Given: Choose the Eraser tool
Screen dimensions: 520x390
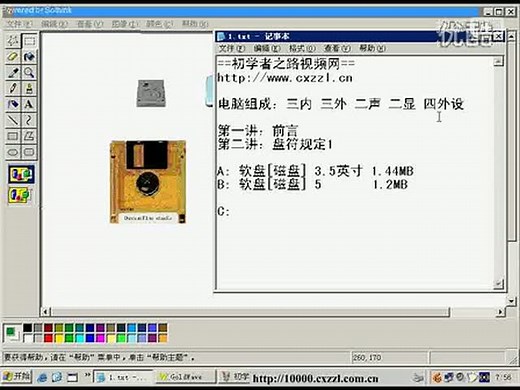Looking at the screenshot, I should (x=13, y=57).
